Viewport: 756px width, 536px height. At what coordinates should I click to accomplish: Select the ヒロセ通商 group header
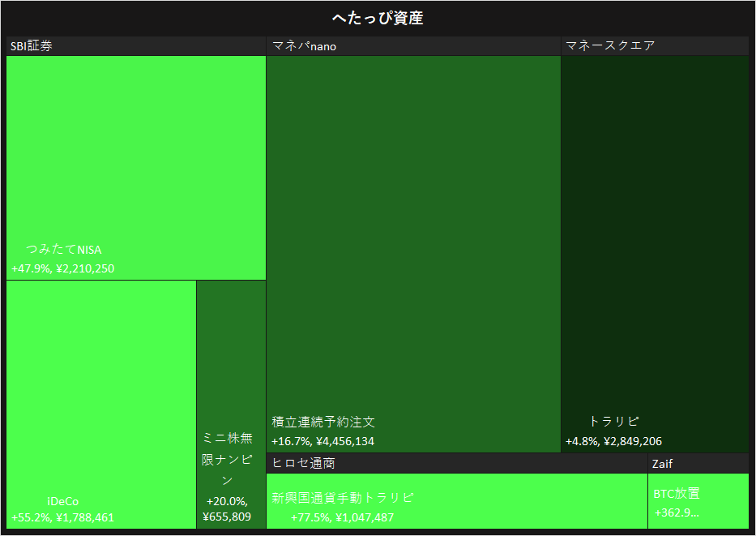(457, 463)
